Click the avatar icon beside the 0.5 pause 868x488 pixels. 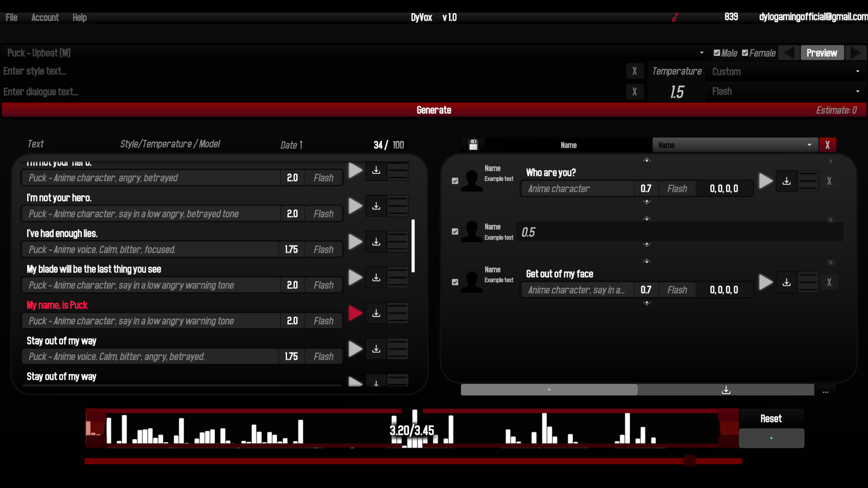(472, 231)
